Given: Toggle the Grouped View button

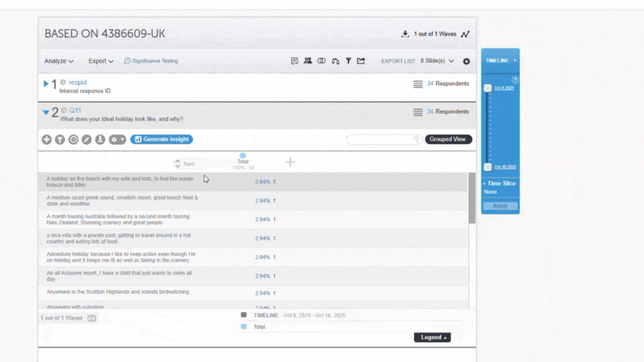Looking at the screenshot, I should pyautogui.click(x=448, y=140).
